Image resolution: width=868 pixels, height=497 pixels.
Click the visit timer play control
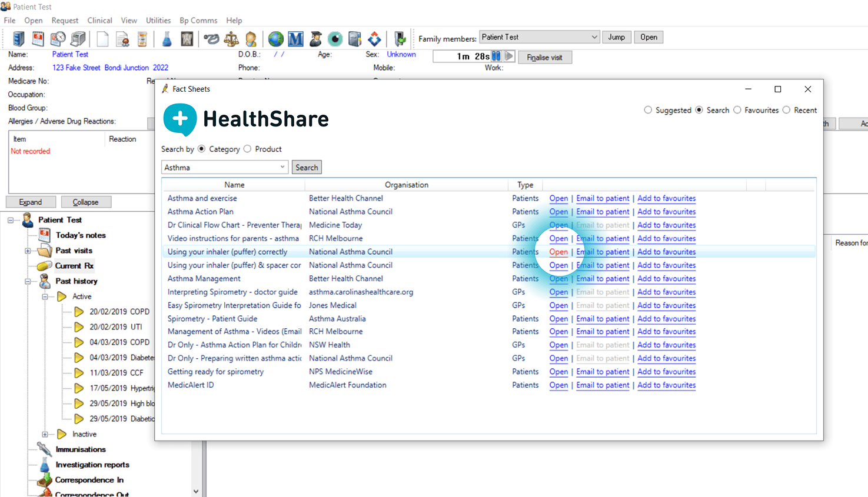(507, 56)
